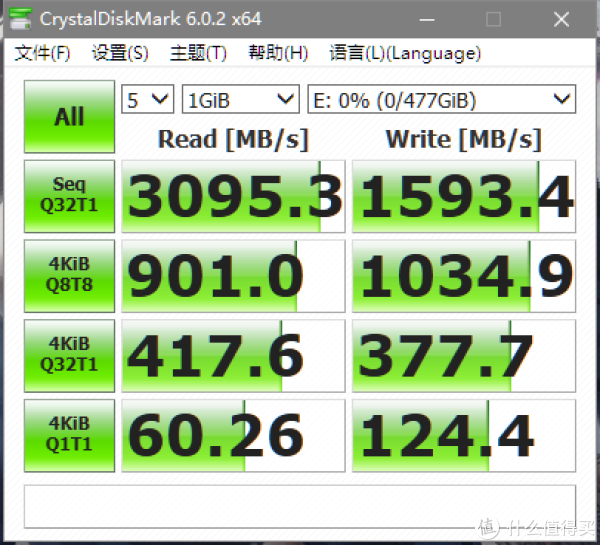This screenshot has height=545, width=600.
Task: Open the 语言(L)(Language) menu
Action: [405, 53]
